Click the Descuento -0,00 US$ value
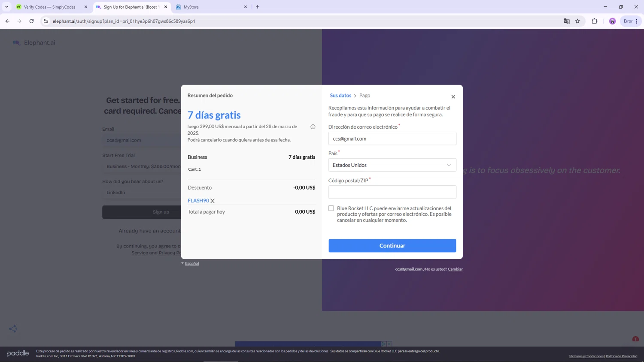 tap(304, 188)
